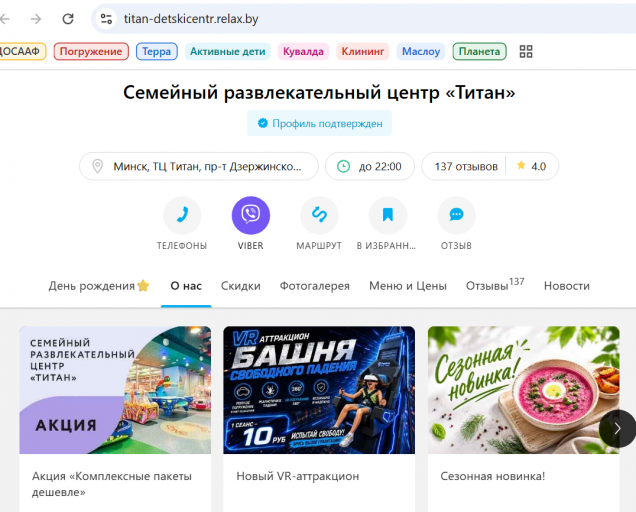The height and width of the screenshot is (512, 636).
Task: Open the Планета bookmark
Action: point(479,52)
